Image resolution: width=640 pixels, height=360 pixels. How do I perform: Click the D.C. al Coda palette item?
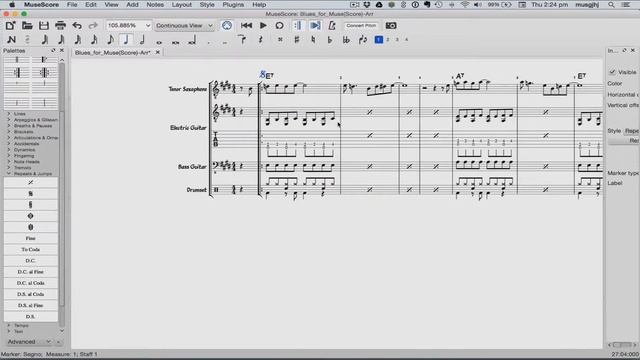[31, 283]
